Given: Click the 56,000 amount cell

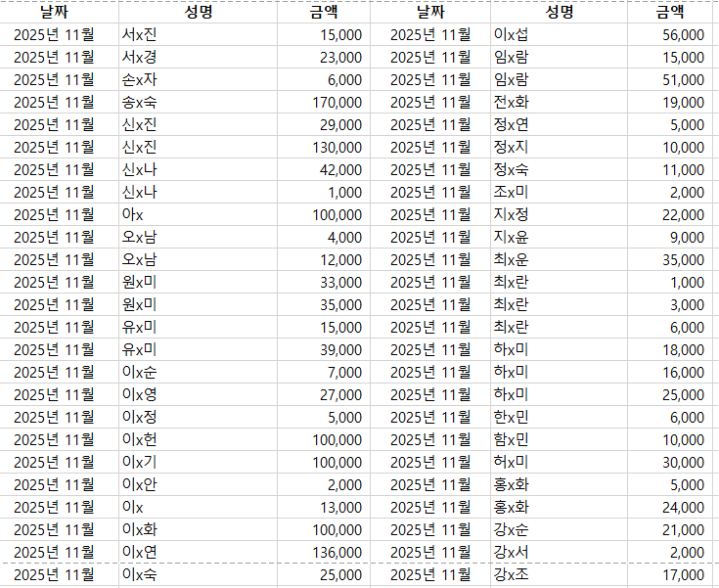Looking at the screenshot, I should point(682,34).
